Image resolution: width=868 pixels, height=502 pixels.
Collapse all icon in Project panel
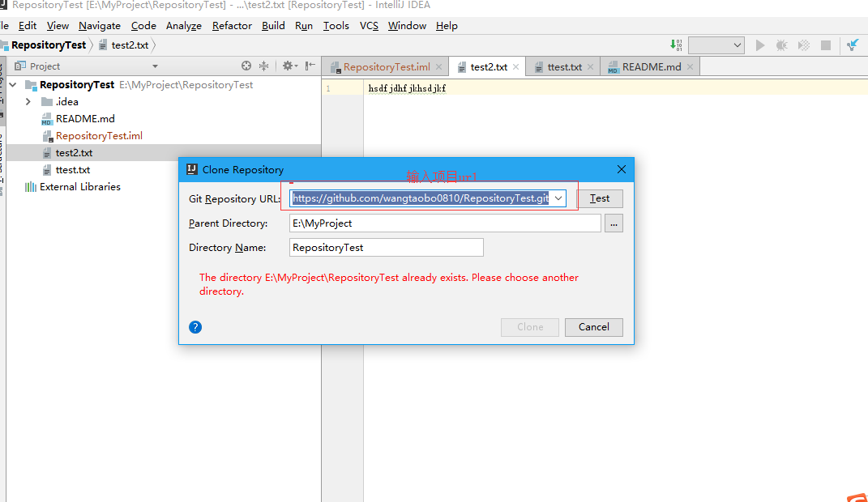click(x=263, y=66)
